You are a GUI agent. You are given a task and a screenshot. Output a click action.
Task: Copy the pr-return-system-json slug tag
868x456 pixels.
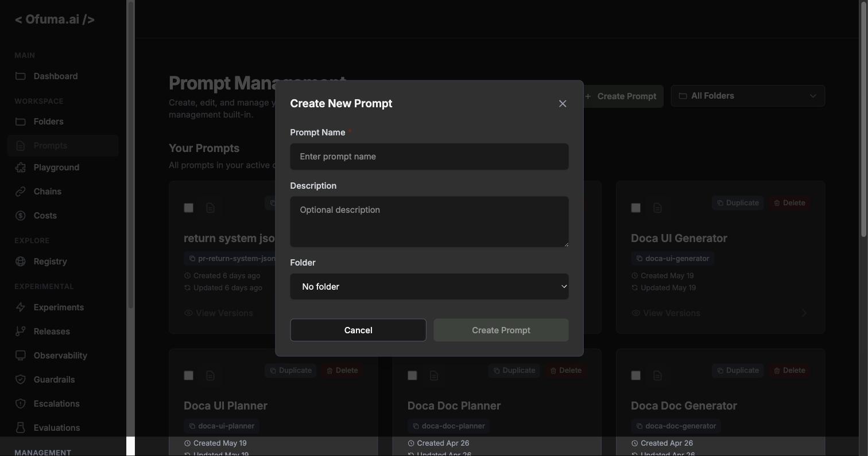[x=230, y=259]
